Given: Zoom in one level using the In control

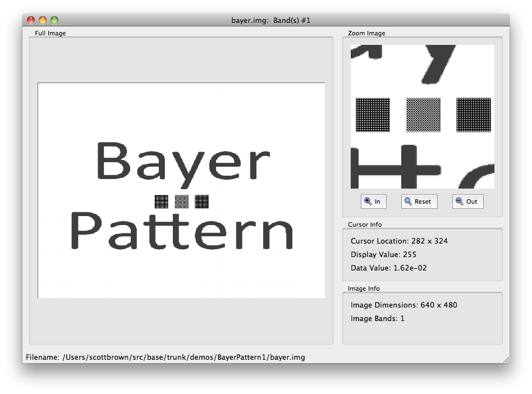Looking at the screenshot, I should pyautogui.click(x=373, y=201).
